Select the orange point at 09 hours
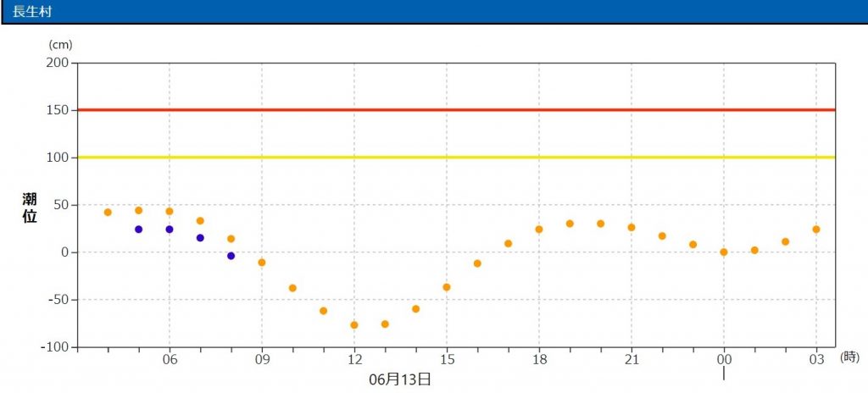Screen dimensions: 868x393 tap(262, 263)
